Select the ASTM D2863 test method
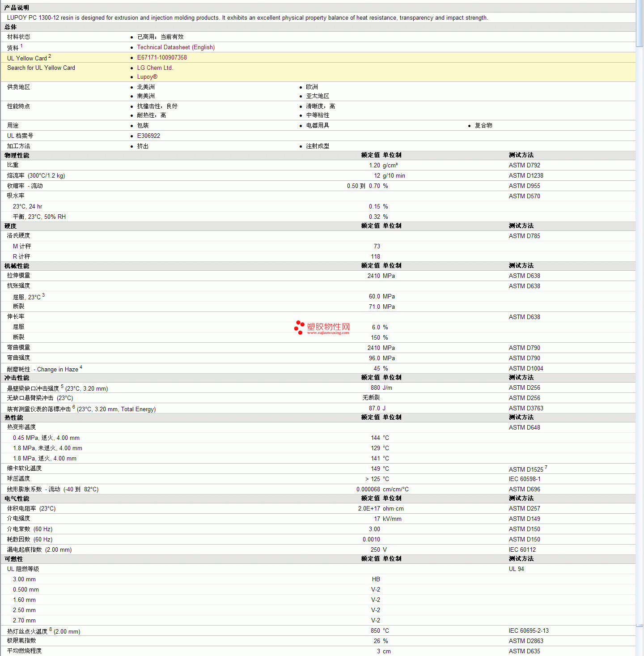This screenshot has width=644, height=656. click(x=526, y=641)
